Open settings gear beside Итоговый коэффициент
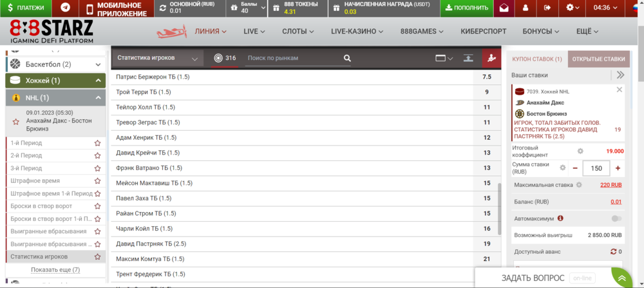Image resolution: width=644 pixels, height=288 pixels. point(580,151)
